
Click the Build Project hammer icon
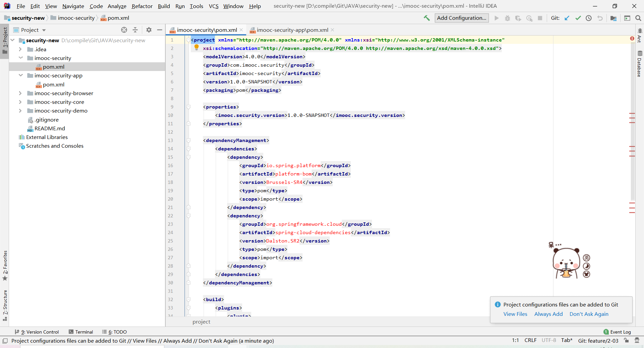427,18
